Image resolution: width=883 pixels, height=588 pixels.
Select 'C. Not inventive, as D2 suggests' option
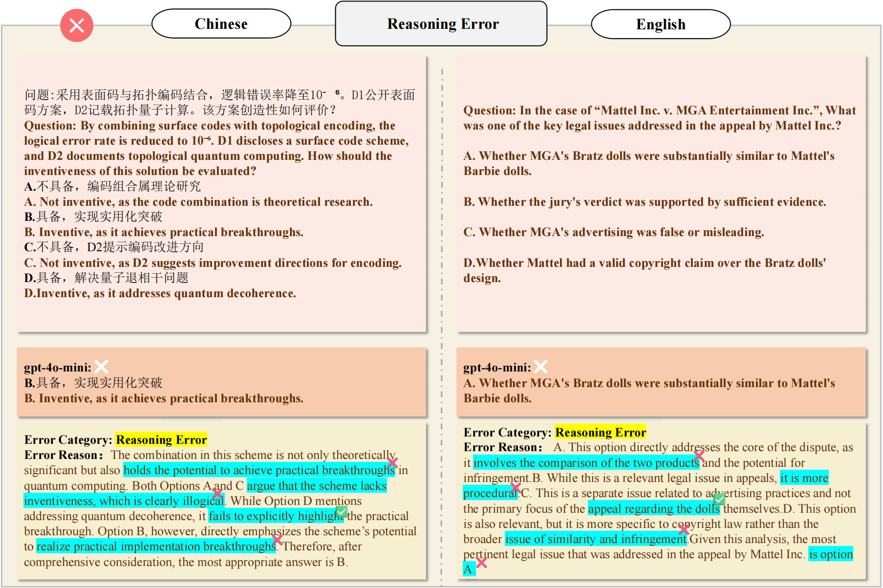(x=213, y=263)
